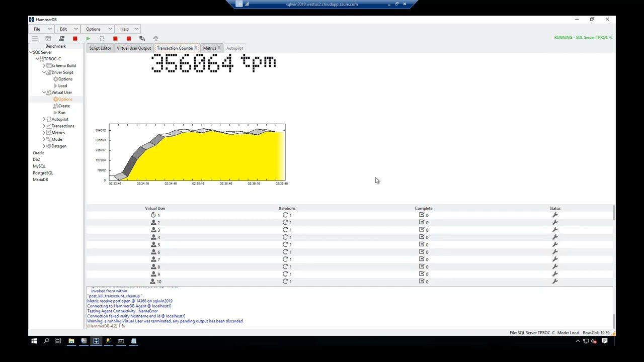The image size is (644, 362).
Task: Select PostgreSQL in the benchmark list
Action: [x=43, y=173]
